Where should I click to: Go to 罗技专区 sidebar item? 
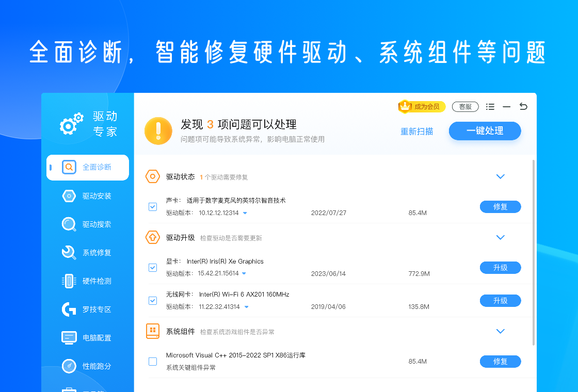coord(88,309)
